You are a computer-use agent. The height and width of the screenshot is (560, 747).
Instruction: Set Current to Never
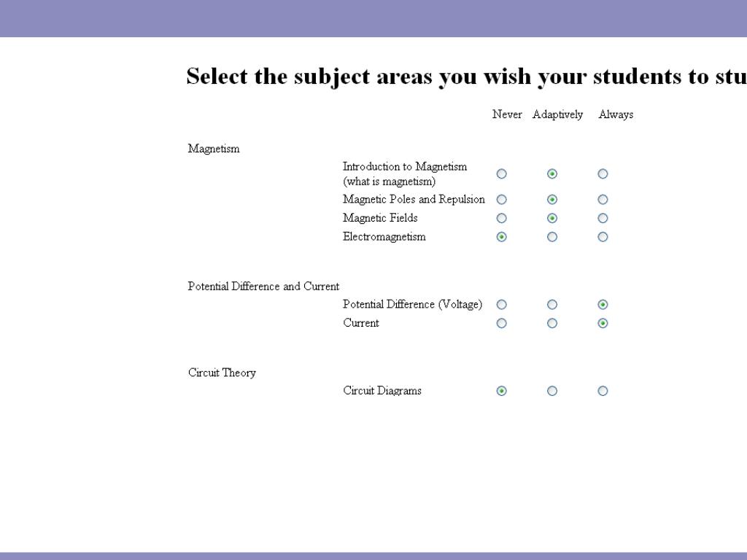click(501, 323)
